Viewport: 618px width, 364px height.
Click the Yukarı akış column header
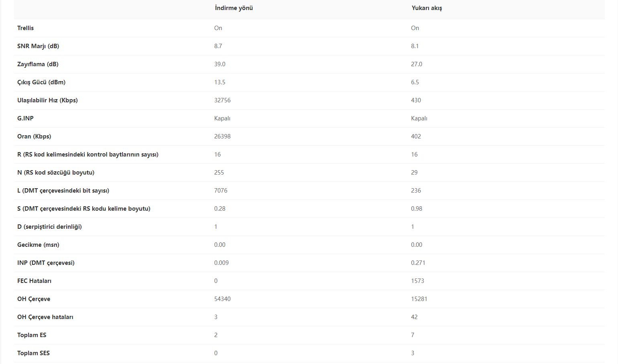point(427,8)
